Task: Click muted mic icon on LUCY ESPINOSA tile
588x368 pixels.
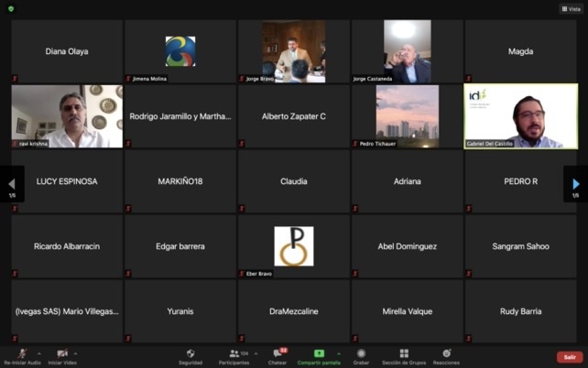Action: 15,209
